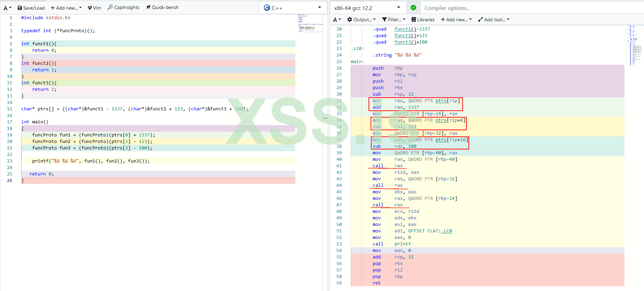
Task: Open compiler pane font size menu
Action: point(337,20)
